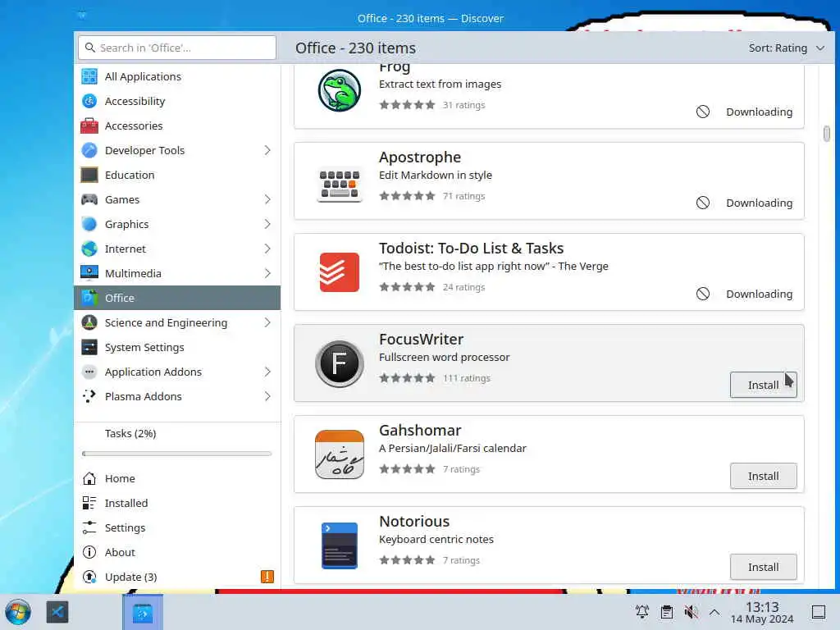
Task: Expand Science and Engineering subcategories arrow
Action: (x=267, y=322)
